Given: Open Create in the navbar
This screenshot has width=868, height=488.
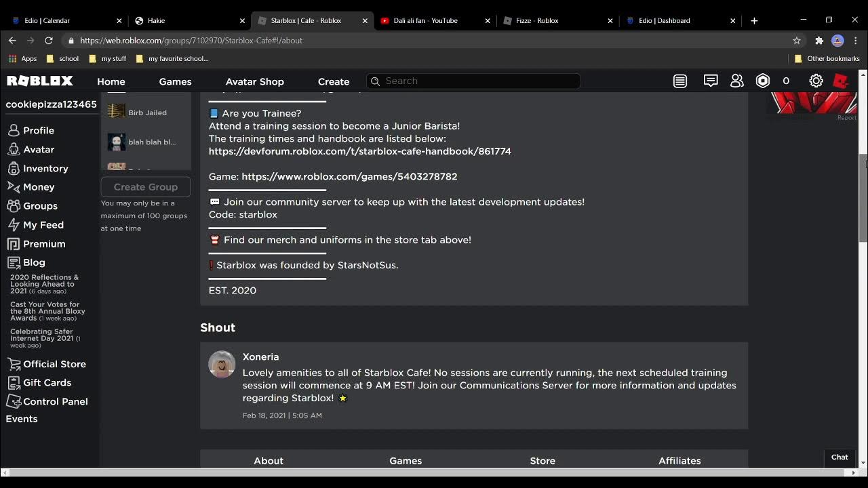Looking at the screenshot, I should click(x=334, y=81).
